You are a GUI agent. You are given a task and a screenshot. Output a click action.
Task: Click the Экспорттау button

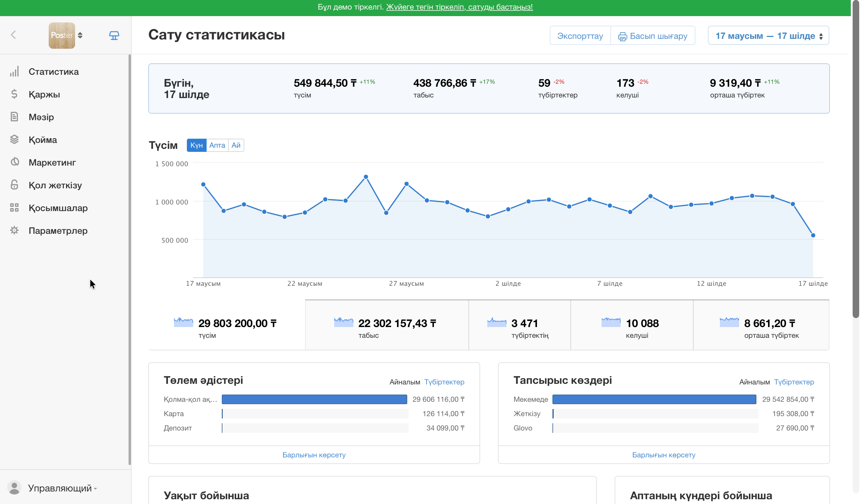pos(580,36)
